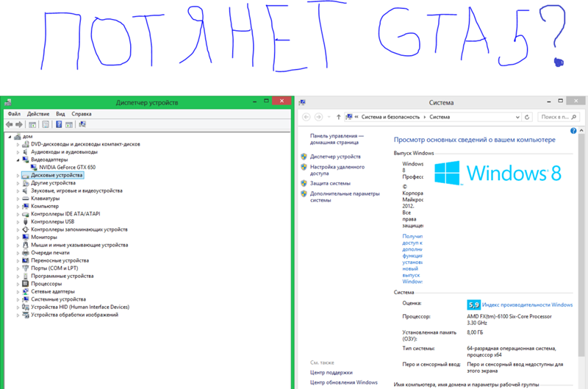Screen dimensions: 588x389
Task: Click Мыши и иные указывающие устройства icon
Action: [x=26, y=245]
